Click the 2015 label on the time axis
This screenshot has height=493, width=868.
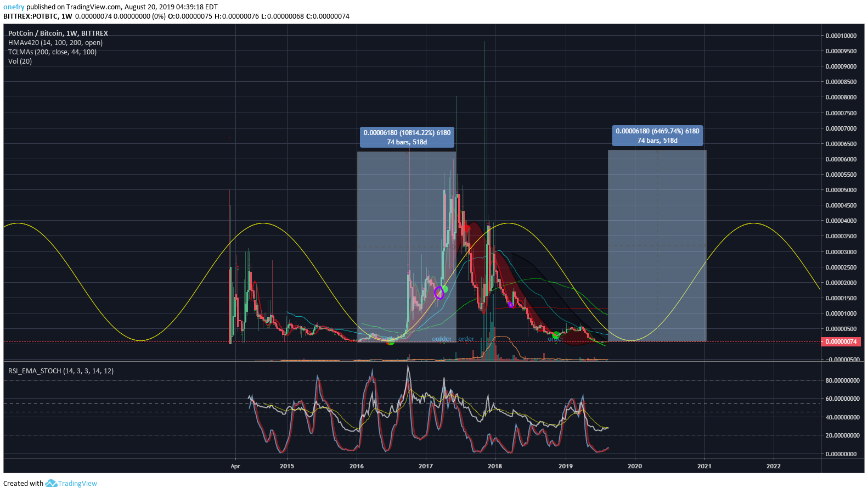pos(287,466)
